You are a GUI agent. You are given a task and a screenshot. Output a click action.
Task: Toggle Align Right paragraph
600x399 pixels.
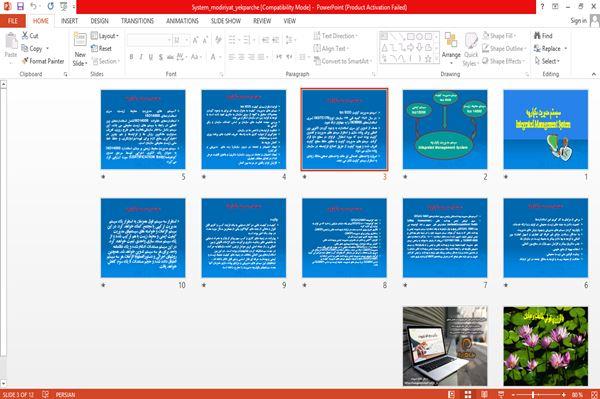(x=251, y=57)
